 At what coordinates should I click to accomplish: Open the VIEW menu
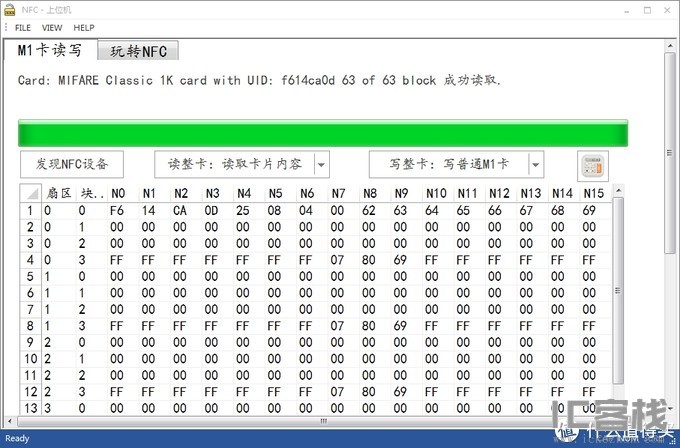point(52,28)
